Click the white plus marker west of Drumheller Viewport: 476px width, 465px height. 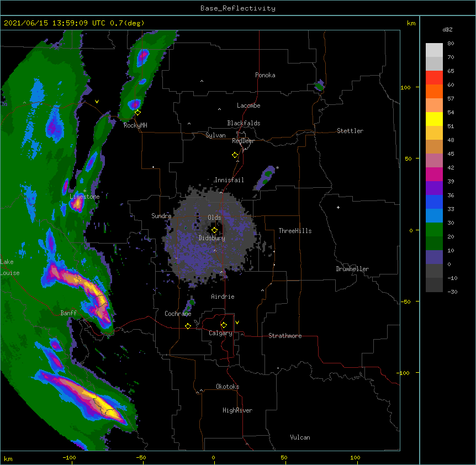[338, 207]
